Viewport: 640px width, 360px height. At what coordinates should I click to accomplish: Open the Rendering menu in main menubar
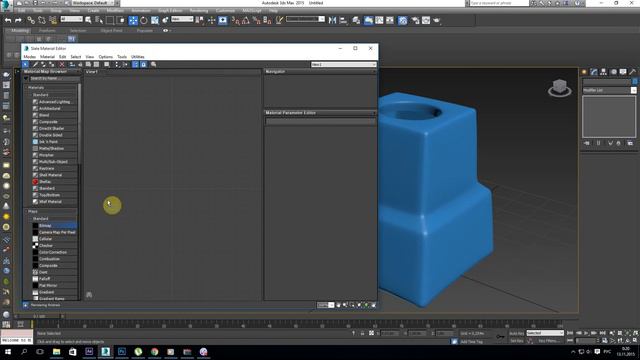click(x=198, y=11)
